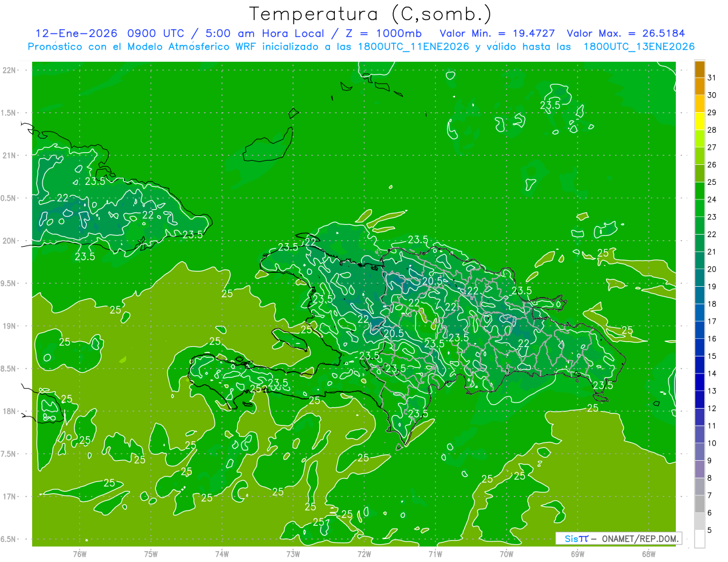The width and height of the screenshot is (728, 562).
Task: Click the legend value "5"
Action: point(710,530)
